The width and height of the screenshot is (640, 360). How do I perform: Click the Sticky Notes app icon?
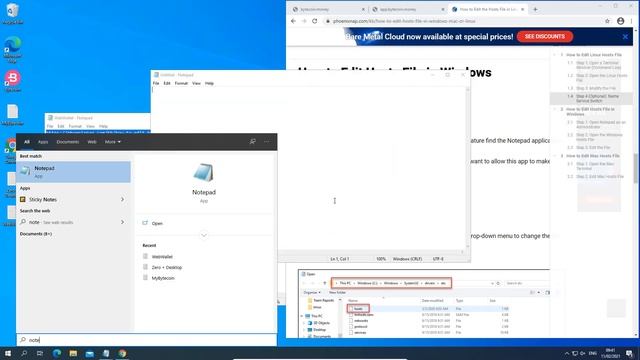[23, 200]
